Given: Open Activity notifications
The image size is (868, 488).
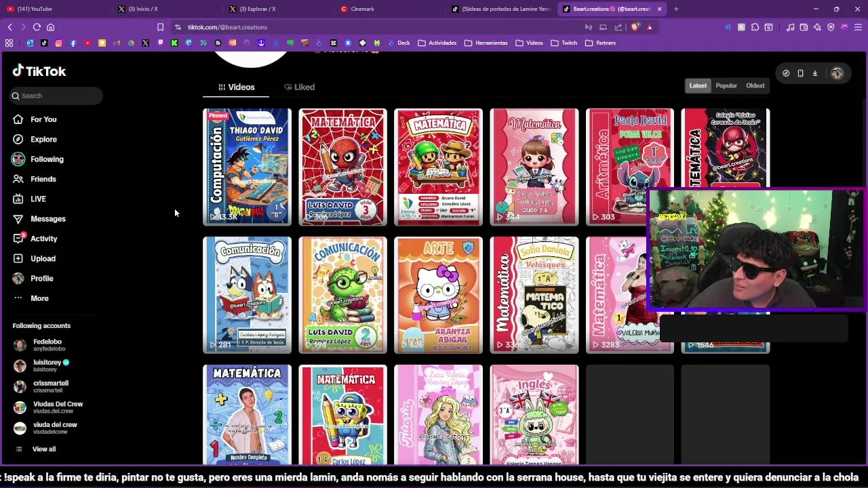Looking at the screenshot, I should [35, 239].
